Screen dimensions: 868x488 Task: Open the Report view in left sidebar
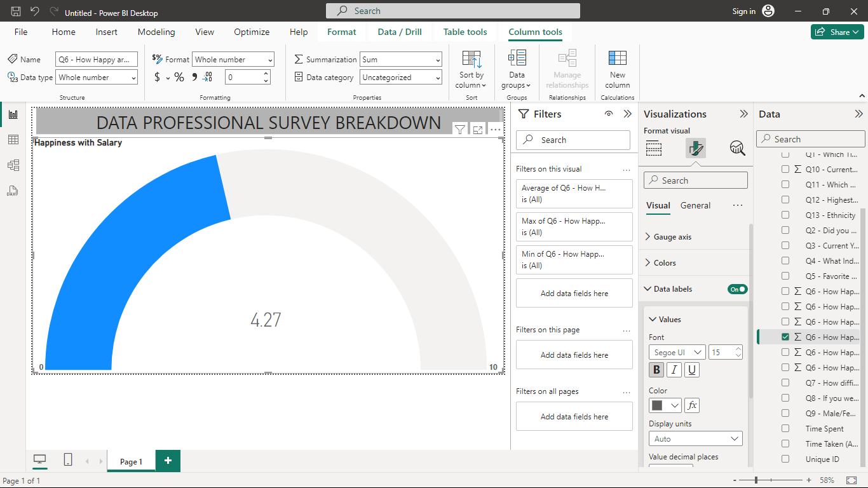13,114
